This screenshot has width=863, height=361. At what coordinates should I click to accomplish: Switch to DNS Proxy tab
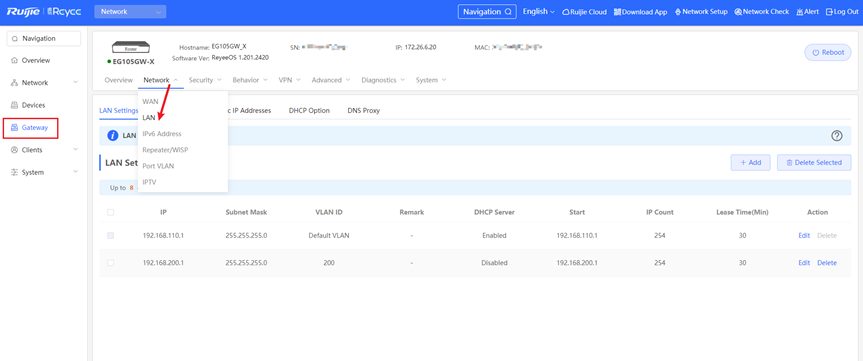point(364,111)
